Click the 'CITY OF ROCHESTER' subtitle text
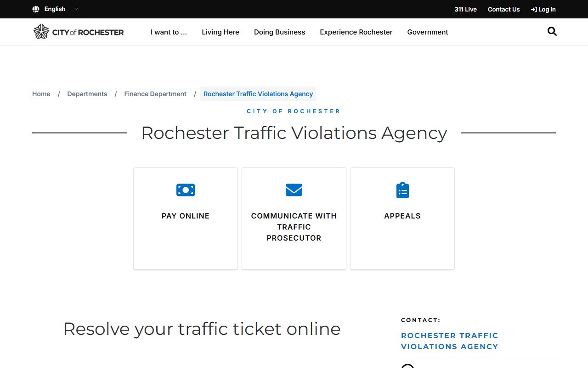The width and height of the screenshot is (588, 368). tap(294, 111)
